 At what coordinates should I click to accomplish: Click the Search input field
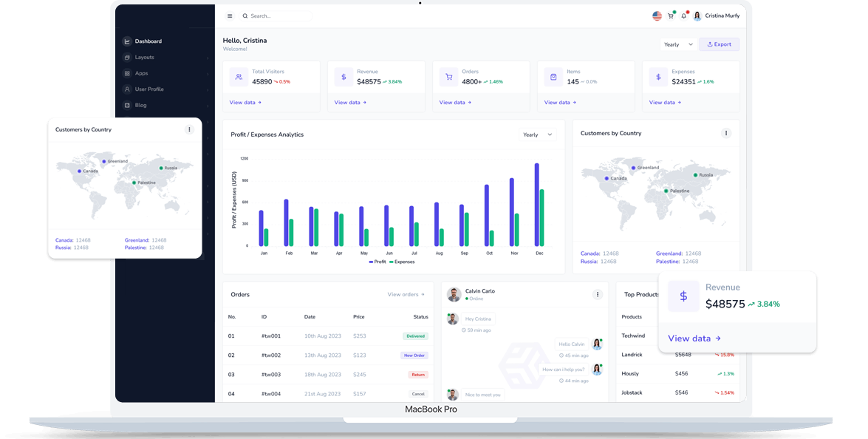tap(277, 16)
